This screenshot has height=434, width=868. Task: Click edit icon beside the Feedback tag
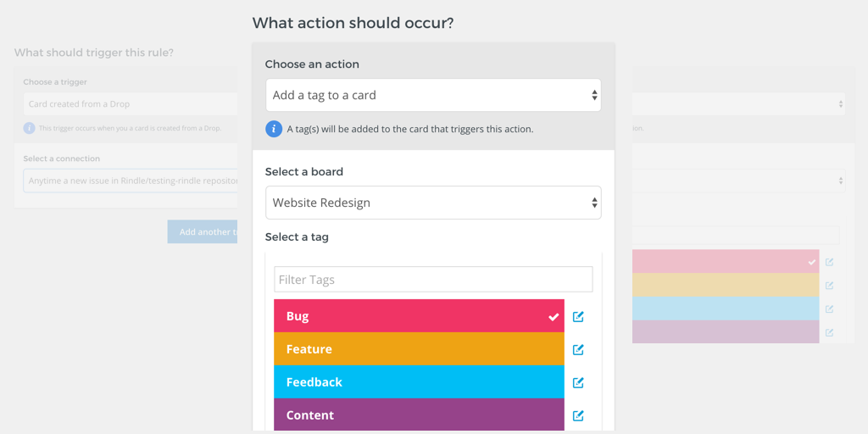578,382
